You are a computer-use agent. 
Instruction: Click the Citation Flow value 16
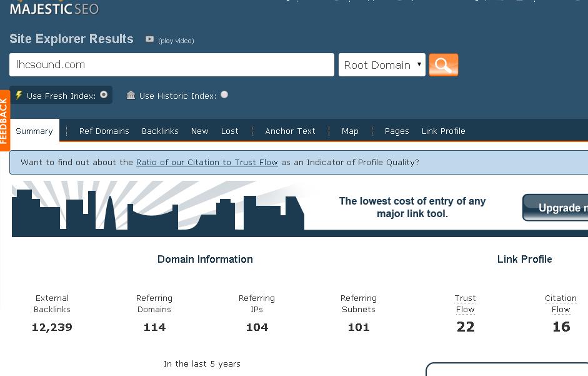(561, 327)
